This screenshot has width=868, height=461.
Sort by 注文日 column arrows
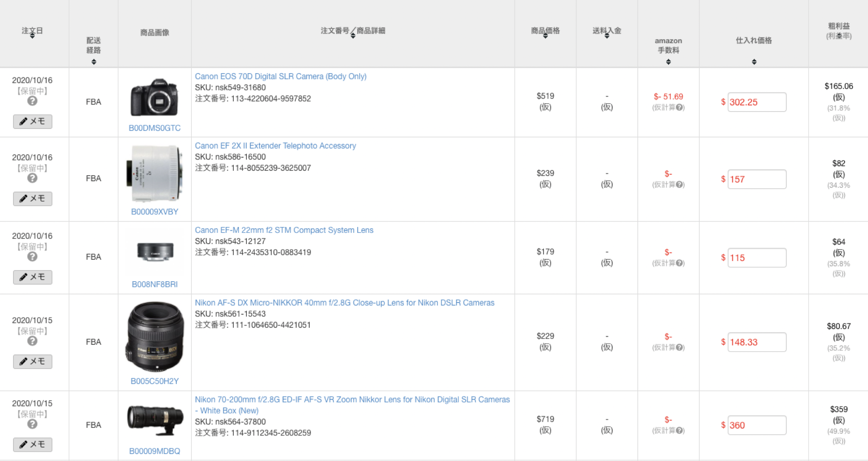pyautogui.click(x=32, y=36)
